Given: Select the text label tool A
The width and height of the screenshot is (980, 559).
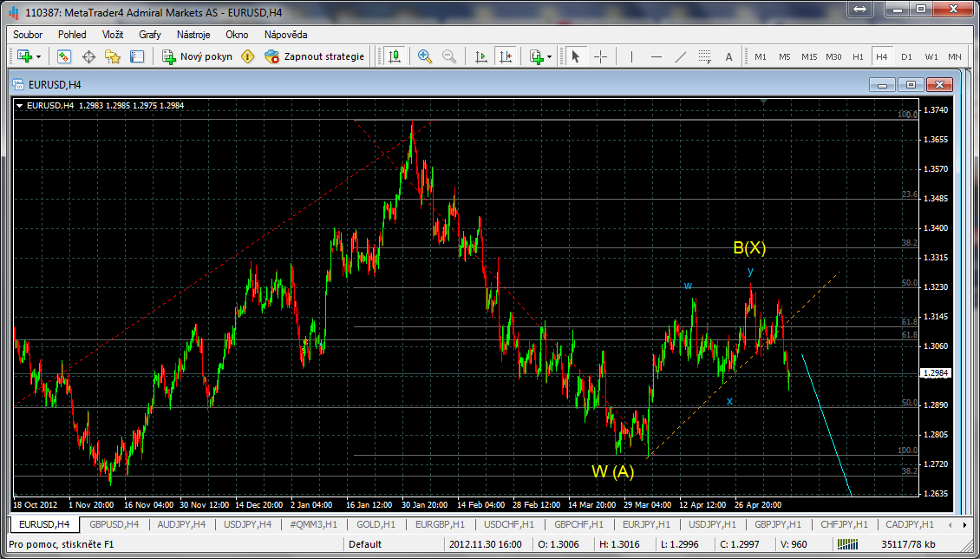Looking at the screenshot, I should coord(728,57).
